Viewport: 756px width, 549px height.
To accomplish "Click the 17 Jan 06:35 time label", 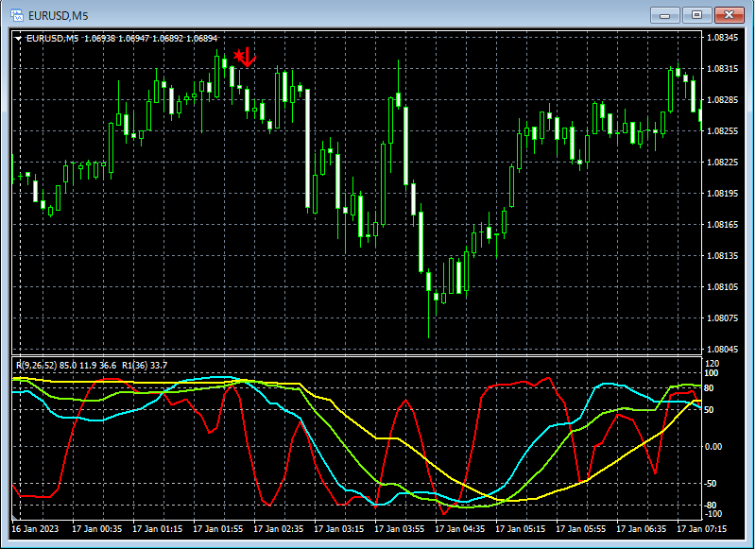I will (x=642, y=529).
